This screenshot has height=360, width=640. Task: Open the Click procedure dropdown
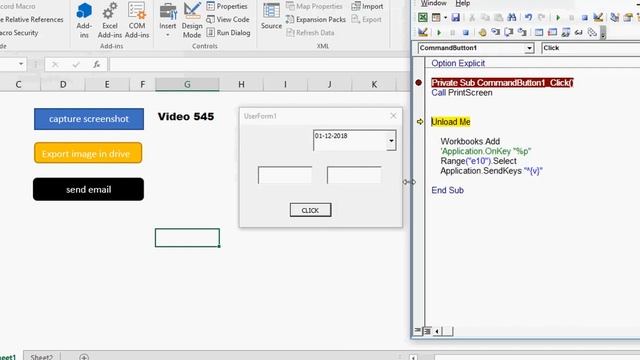pyautogui.click(x=591, y=48)
